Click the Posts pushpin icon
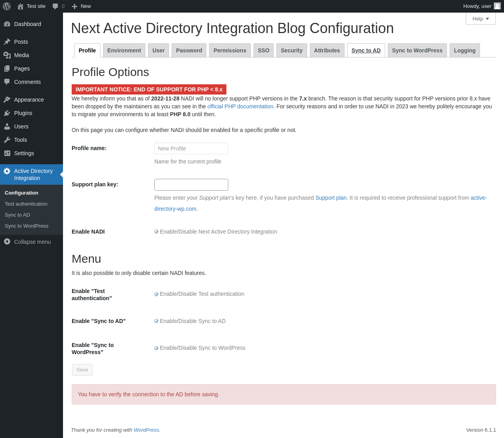This screenshot has width=504, height=438. pos(7,42)
